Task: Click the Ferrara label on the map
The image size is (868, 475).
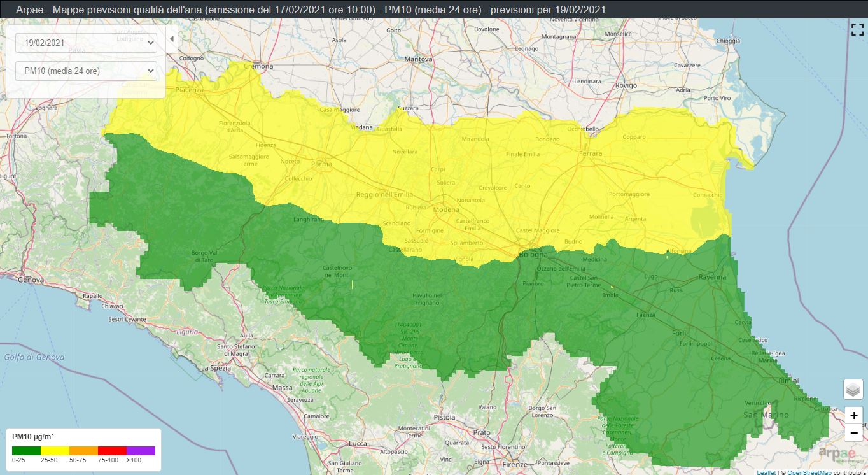Action: [591, 153]
